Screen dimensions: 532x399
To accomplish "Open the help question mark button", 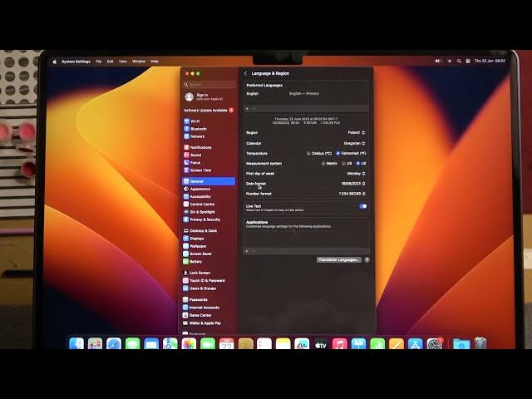I will (x=367, y=260).
